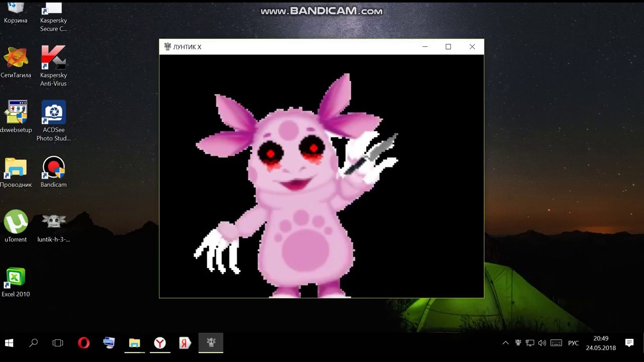644x362 pixels.
Task: Open the Корзина recycle bin desktop icon
Action: (16, 13)
